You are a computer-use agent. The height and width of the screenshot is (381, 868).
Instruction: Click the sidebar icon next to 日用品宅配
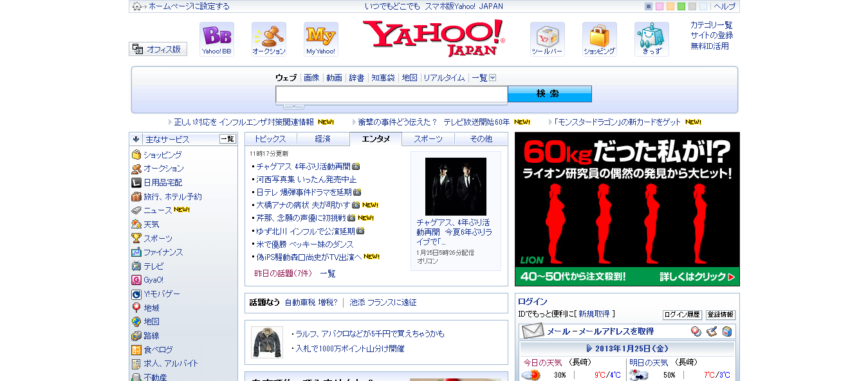[136, 182]
